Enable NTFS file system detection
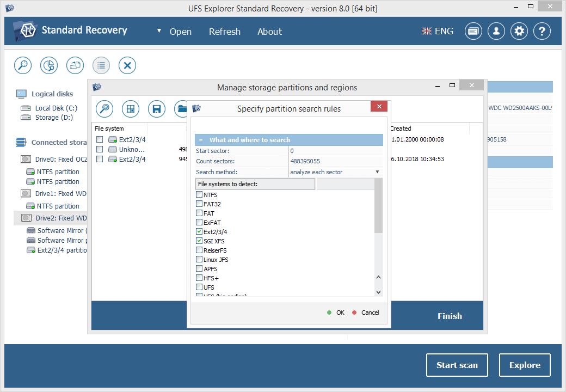Image resolution: width=566 pixels, height=392 pixels. coord(199,194)
